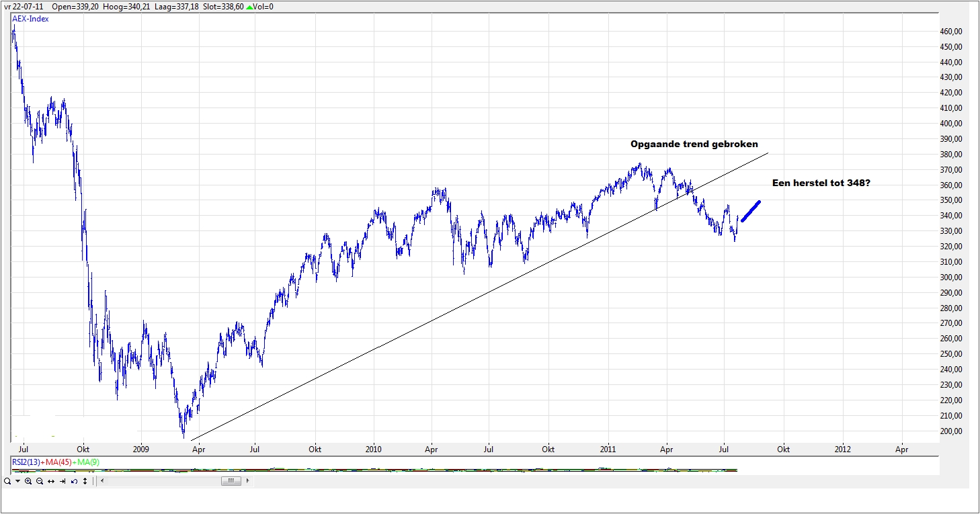This screenshot has height=514, width=980.
Task: Click the horizontal scrollbar thumb
Action: tap(231, 481)
